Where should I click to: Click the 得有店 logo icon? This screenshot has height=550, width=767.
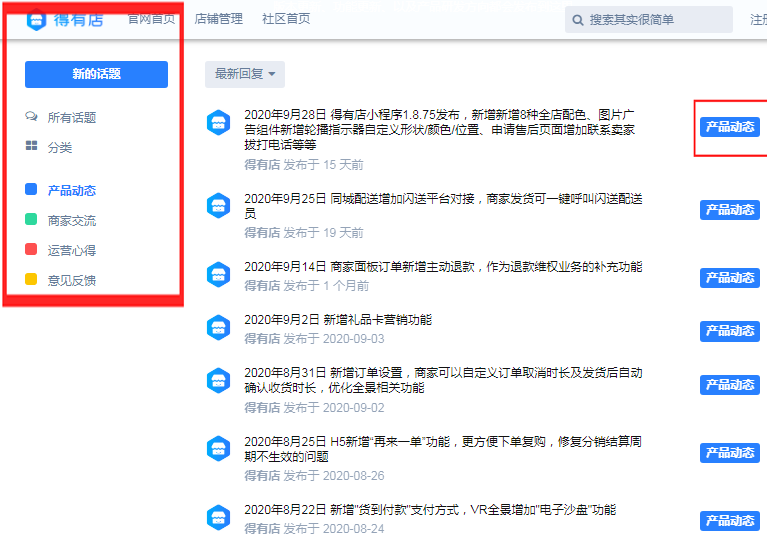[36, 20]
